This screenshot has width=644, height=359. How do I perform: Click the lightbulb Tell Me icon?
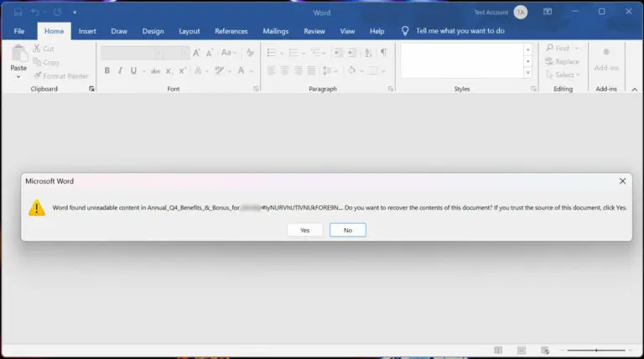click(x=405, y=31)
